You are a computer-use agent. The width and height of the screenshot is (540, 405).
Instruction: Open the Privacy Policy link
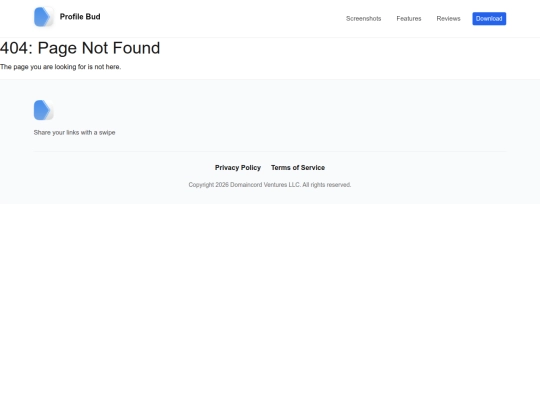pos(238,168)
